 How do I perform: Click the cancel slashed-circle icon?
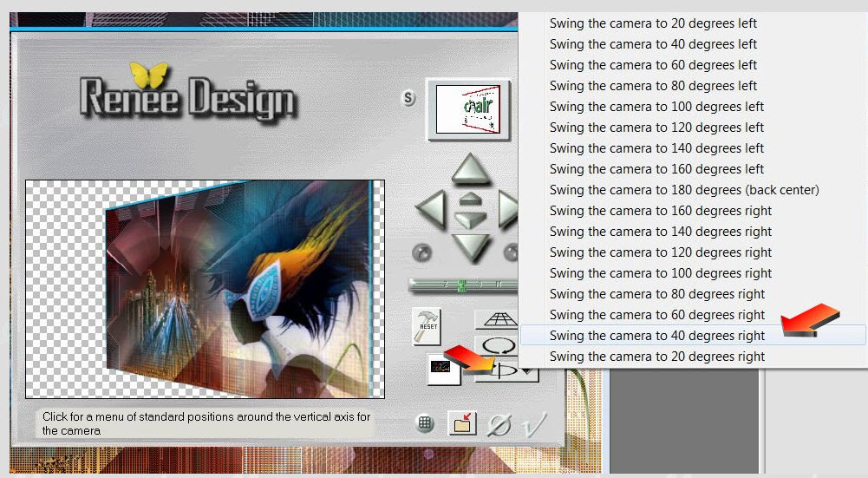click(x=499, y=425)
